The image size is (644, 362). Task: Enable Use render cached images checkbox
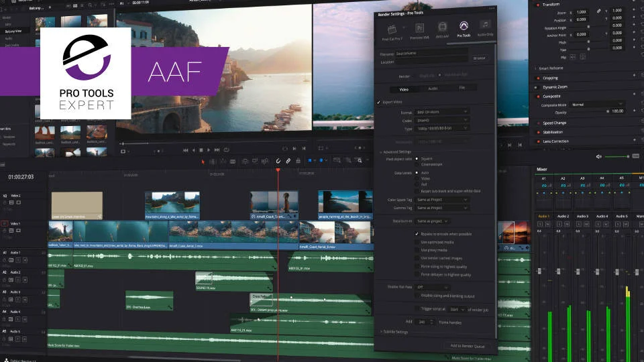tap(417, 258)
